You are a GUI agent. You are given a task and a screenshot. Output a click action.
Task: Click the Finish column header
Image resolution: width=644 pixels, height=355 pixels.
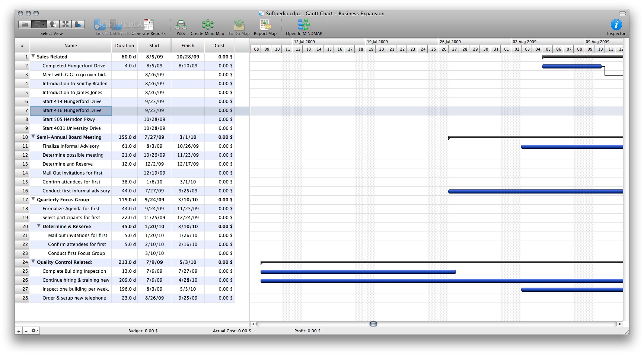click(x=188, y=46)
